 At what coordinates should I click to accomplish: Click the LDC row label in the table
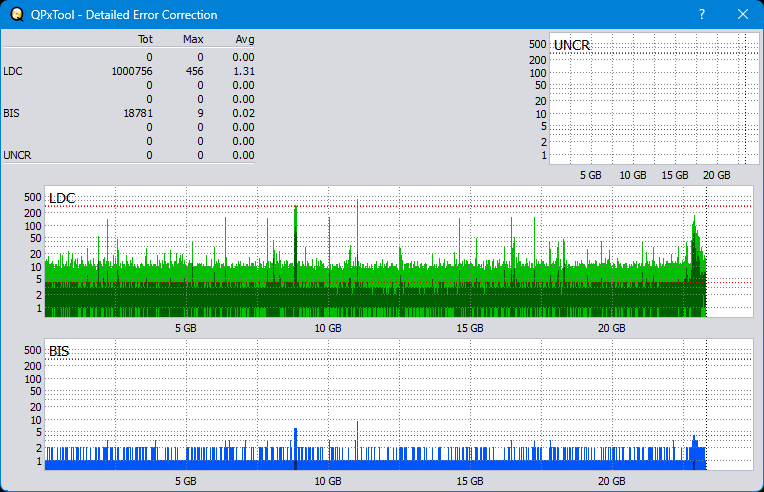(14, 71)
